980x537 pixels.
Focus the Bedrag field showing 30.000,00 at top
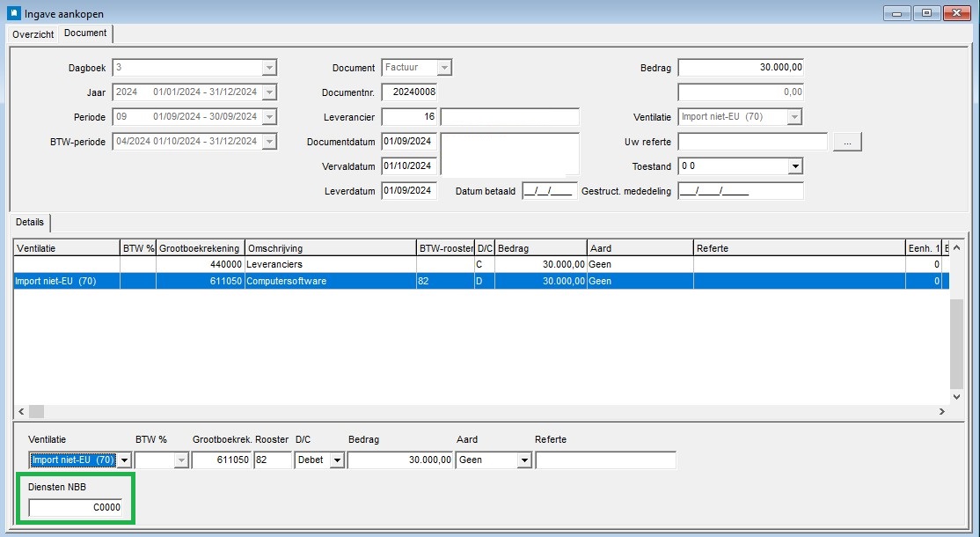coord(741,68)
